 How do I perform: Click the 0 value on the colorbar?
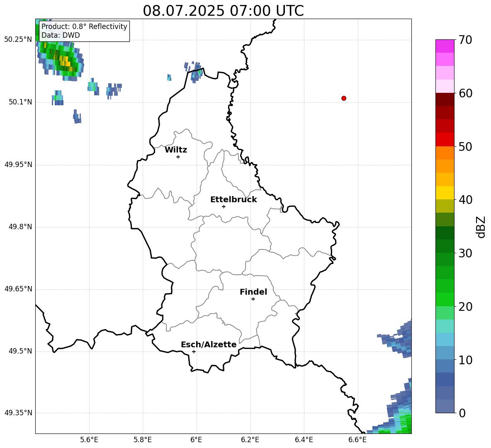462,413
